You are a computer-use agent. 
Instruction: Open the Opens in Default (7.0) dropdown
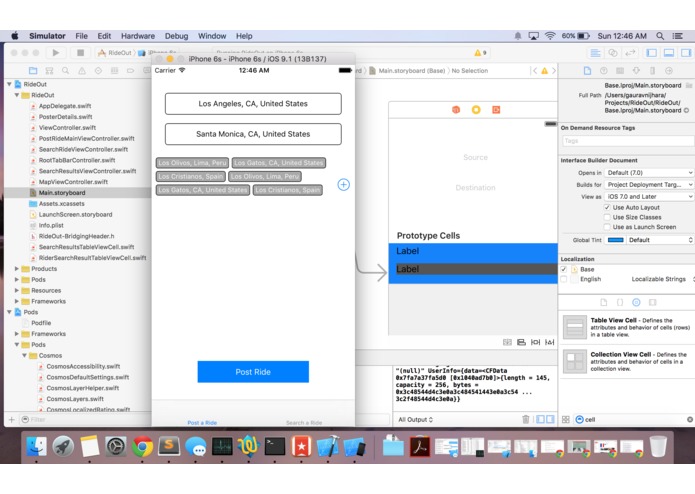(x=649, y=173)
